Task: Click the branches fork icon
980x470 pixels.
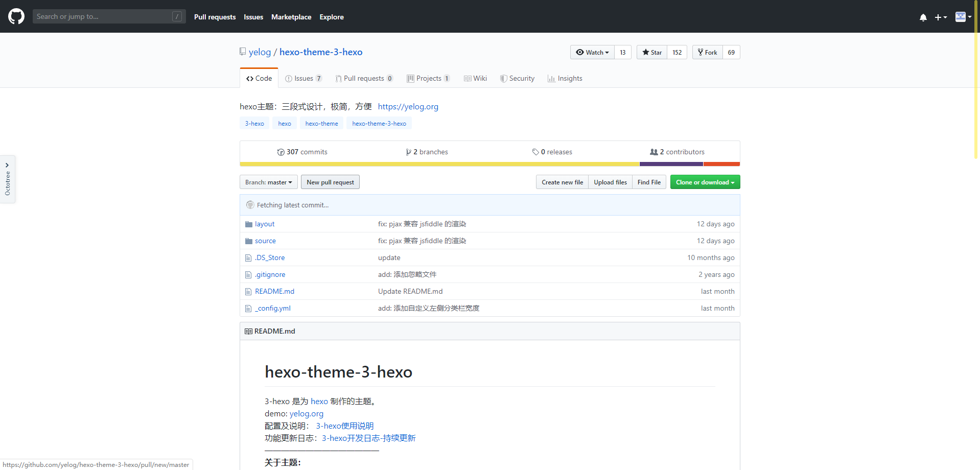Action: [408, 152]
